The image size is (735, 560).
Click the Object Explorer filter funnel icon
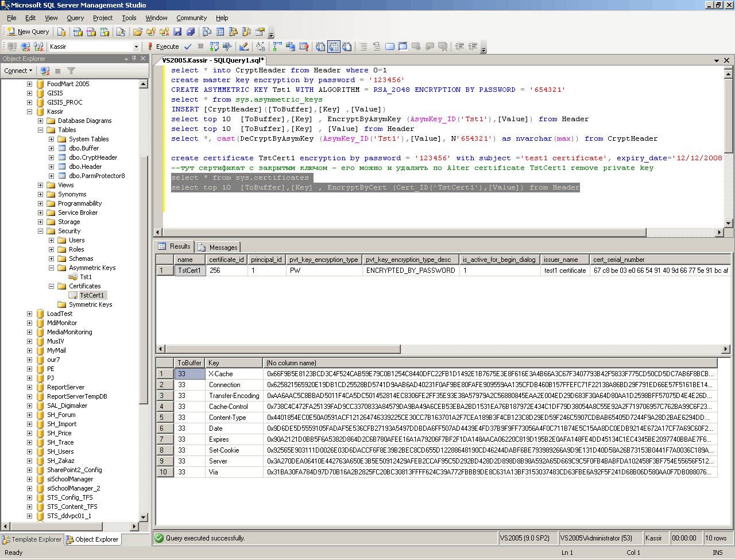click(x=71, y=71)
